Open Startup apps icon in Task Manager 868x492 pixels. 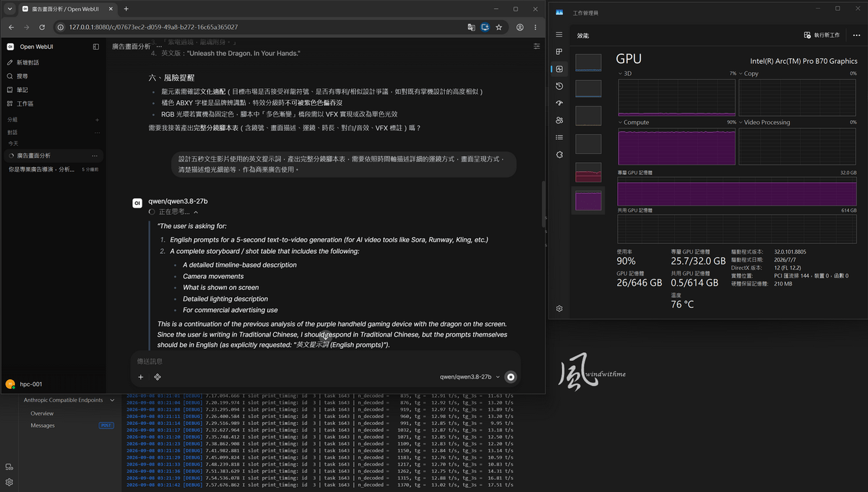(559, 103)
